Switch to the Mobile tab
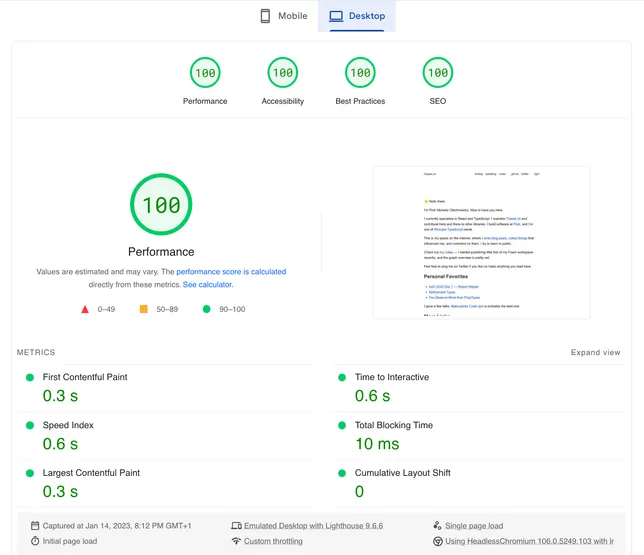 pyautogui.click(x=283, y=16)
